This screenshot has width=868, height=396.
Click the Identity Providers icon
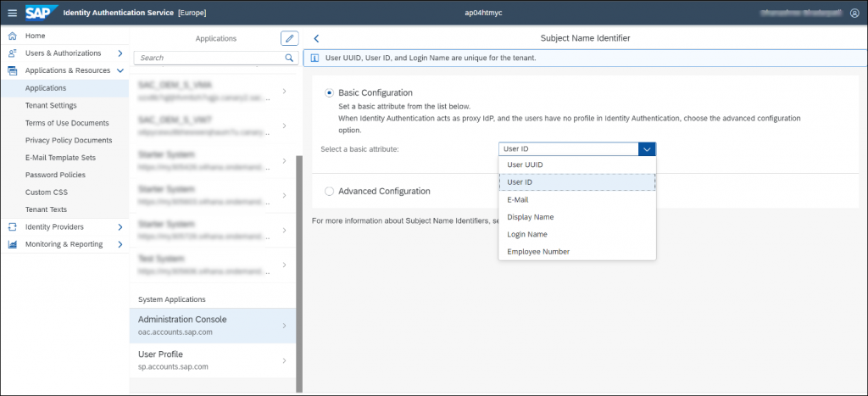pos(13,227)
